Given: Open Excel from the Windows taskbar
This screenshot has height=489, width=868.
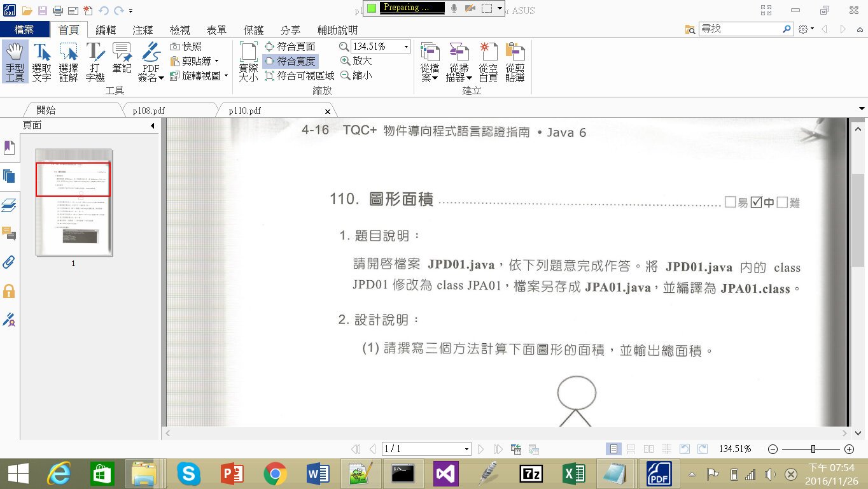Looking at the screenshot, I should (575, 474).
